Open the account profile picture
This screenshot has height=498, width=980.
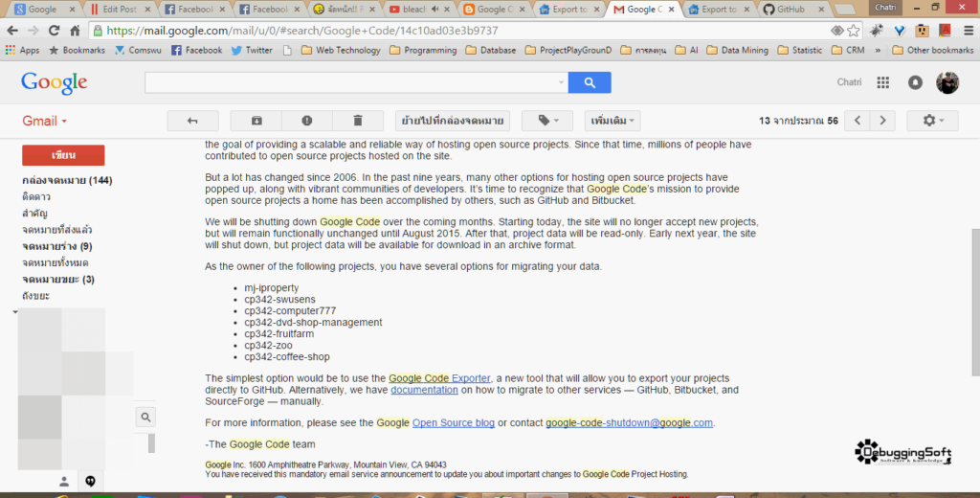point(947,82)
